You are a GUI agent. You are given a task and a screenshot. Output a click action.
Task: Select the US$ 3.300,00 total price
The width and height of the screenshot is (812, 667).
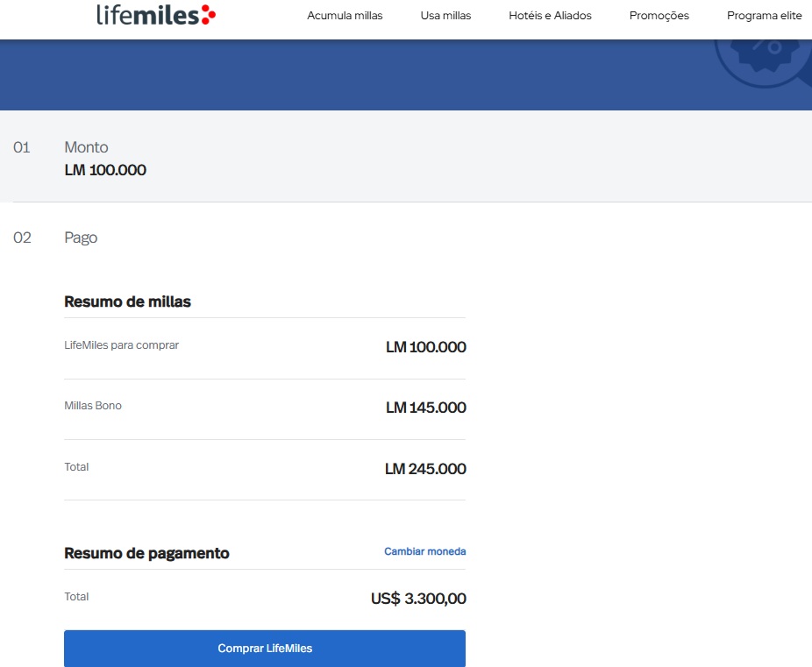(x=418, y=600)
